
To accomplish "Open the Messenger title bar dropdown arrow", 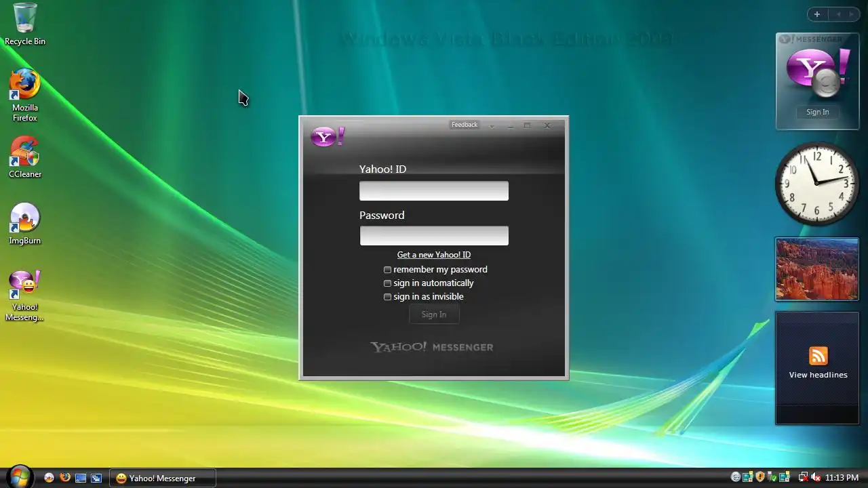I will click(492, 127).
